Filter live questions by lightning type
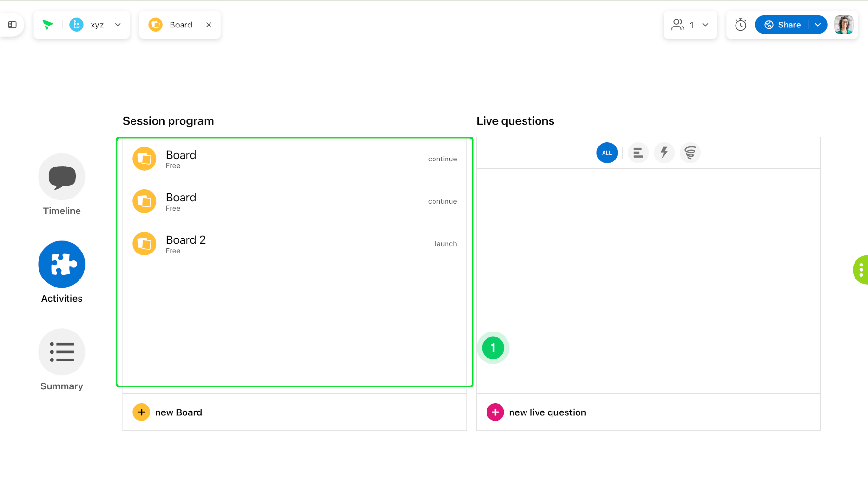 (664, 153)
